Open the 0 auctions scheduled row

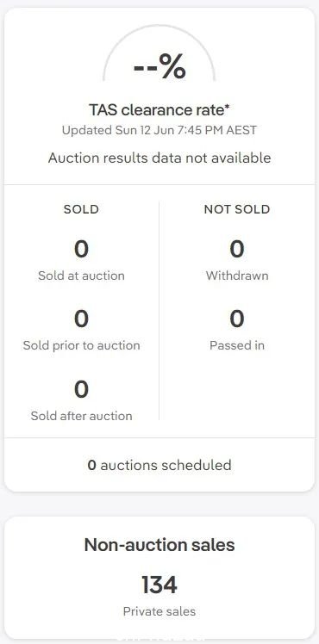[x=159, y=465]
